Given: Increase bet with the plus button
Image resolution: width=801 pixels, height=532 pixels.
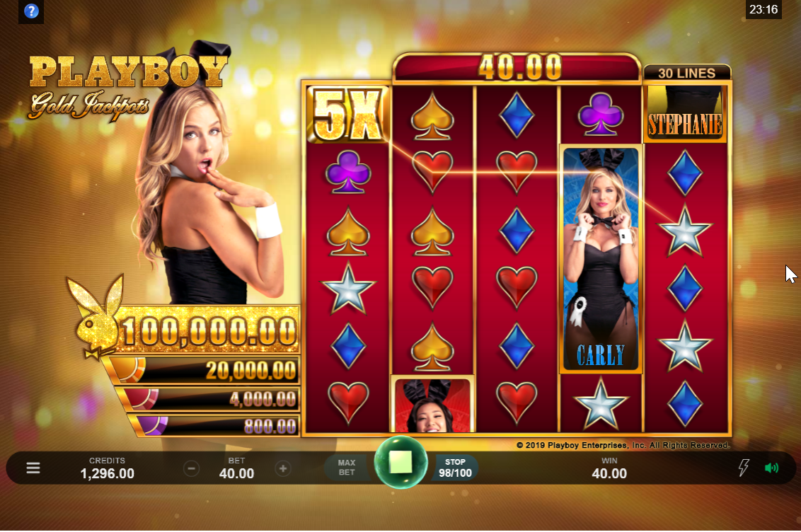Looking at the screenshot, I should (x=283, y=468).
